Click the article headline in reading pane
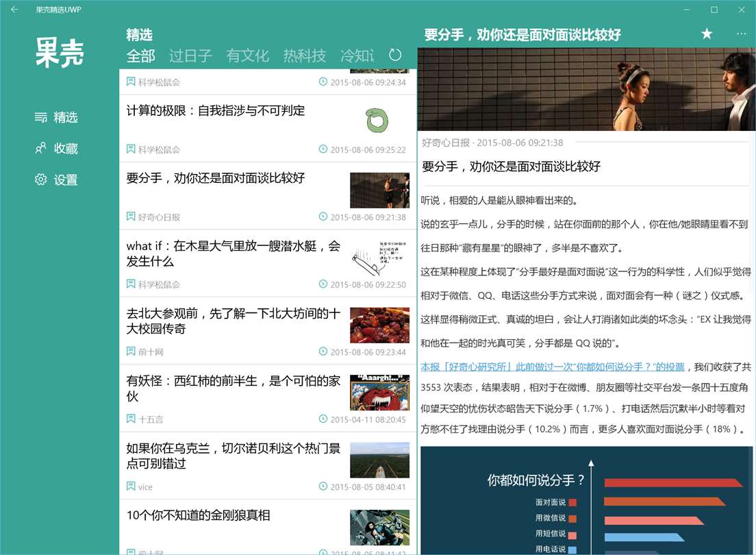 [511, 166]
